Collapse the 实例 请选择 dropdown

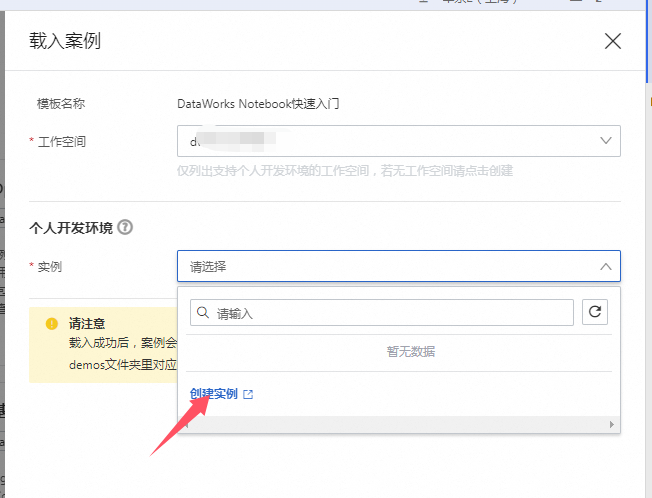399,266
